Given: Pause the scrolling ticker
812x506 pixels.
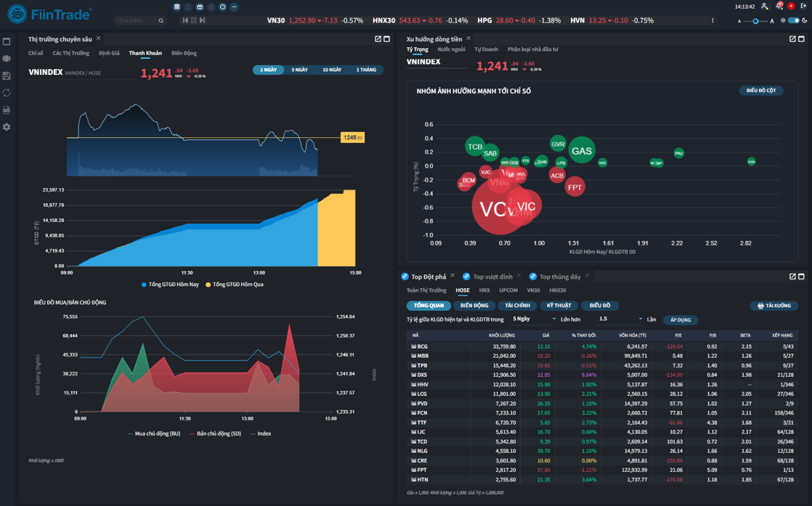Looking at the screenshot, I should coord(194,20).
